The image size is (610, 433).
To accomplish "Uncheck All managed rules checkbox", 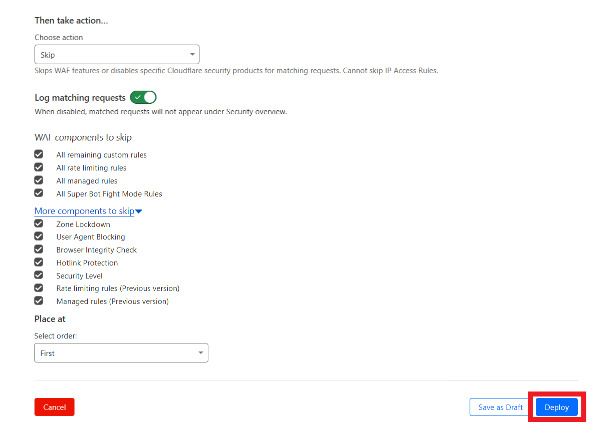I will click(x=39, y=180).
